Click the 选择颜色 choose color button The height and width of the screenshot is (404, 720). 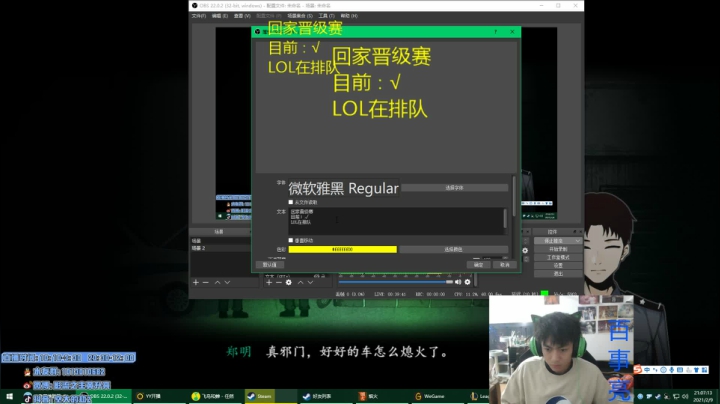pyautogui.click(x=454, y=249)
